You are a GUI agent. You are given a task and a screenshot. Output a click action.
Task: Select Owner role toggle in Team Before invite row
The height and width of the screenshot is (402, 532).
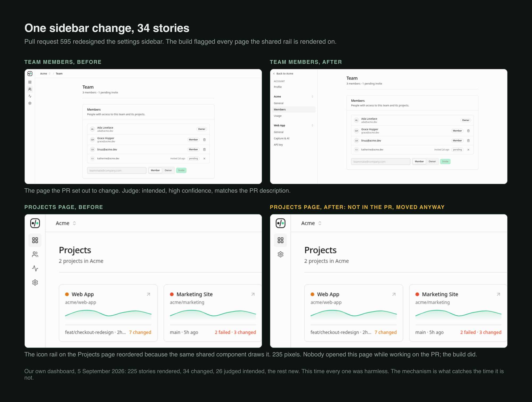(x=168, y=171)
